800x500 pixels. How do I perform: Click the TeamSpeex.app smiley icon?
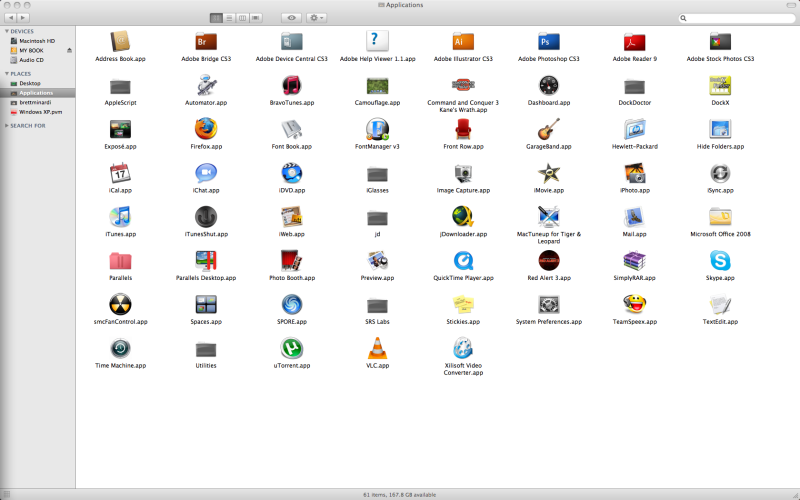[634, 304]
